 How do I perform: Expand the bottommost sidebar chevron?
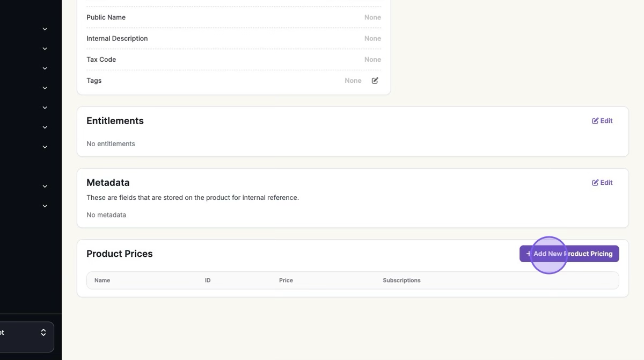pyautogui.click(x=45, y=206)
